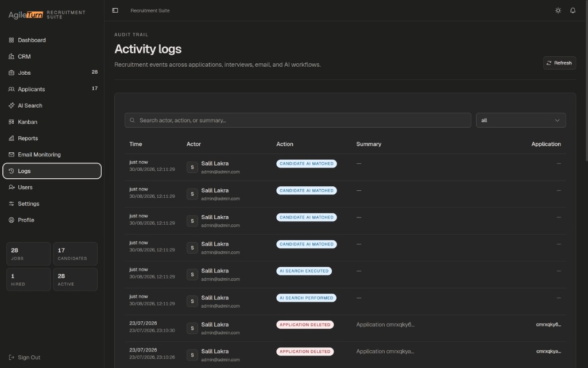
Task: Click timestamp 23/07/2026, 23:10:26
Action: (152, 357)
